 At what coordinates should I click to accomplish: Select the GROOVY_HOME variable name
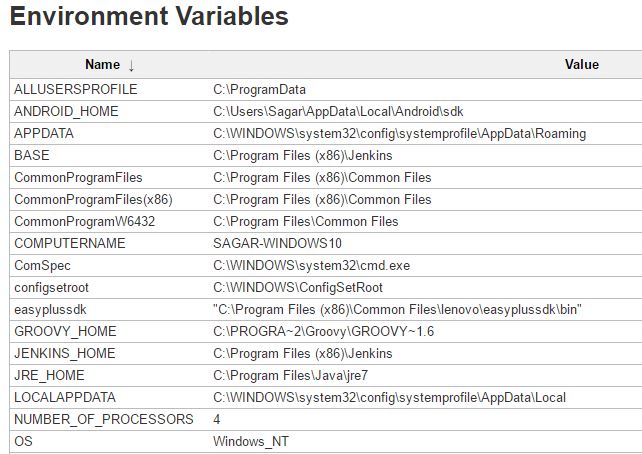[x=65, y=331]
